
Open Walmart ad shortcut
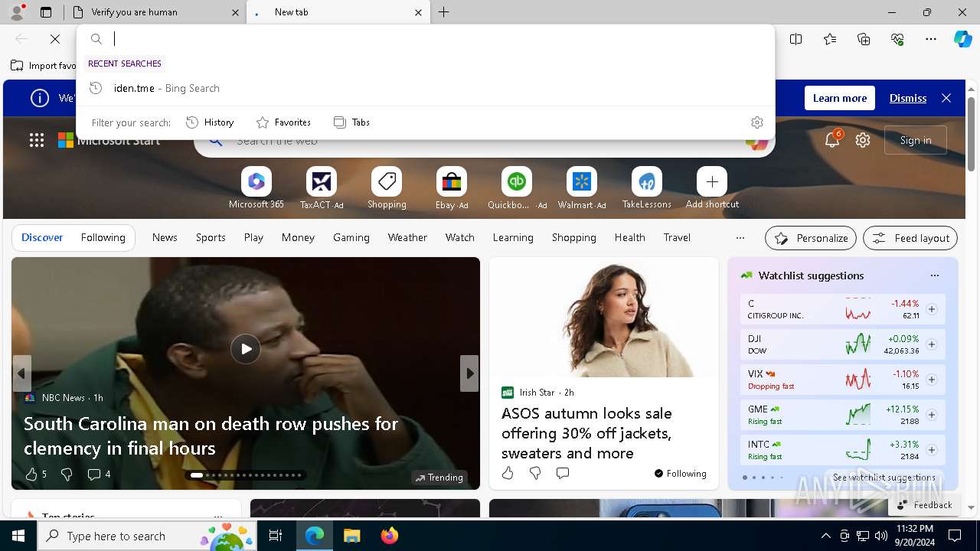(x=582, y=188)
